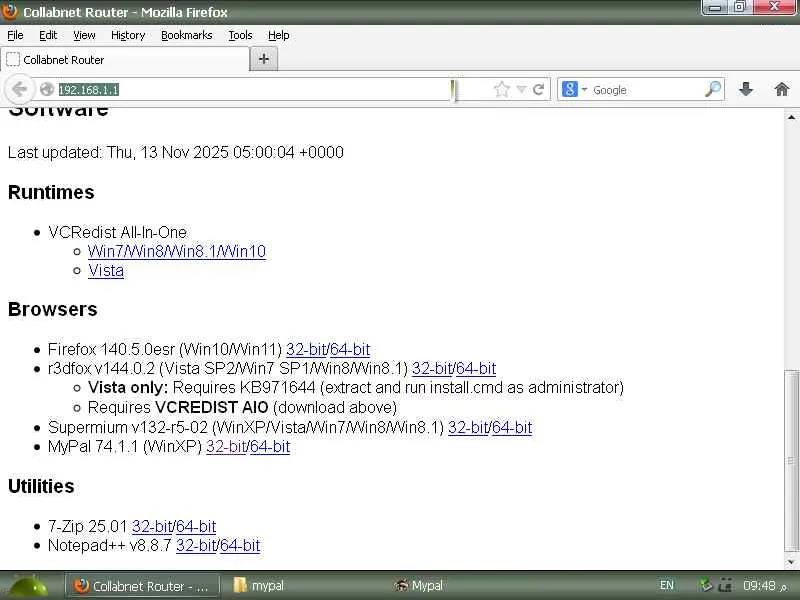800x600 pixels.
Task: Open the View menu
Action: [84, 35]
